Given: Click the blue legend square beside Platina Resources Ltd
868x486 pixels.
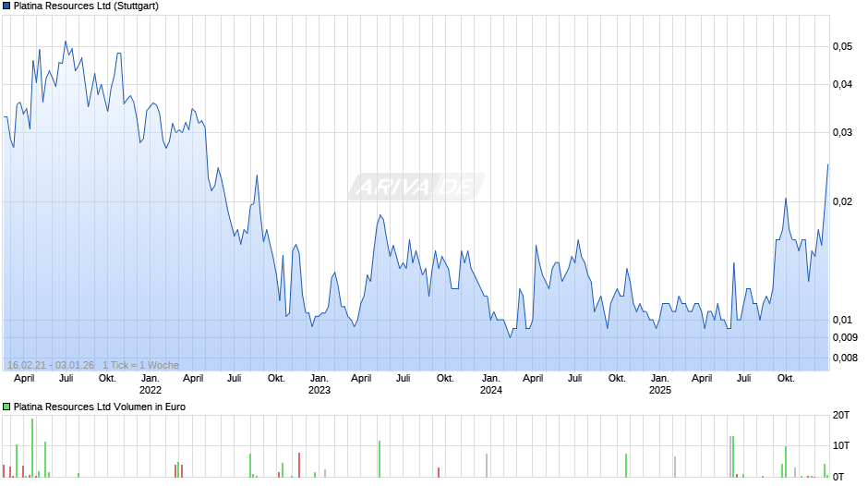Looking at the screenshot, I should (x=6, y=6).
